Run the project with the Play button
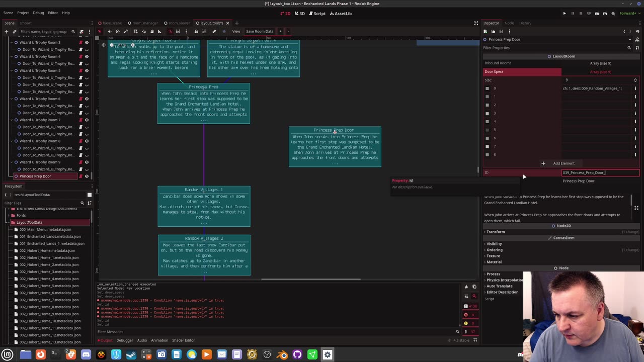Image resolution: width=644 pixels, height=362 pixels. [565, 13]
